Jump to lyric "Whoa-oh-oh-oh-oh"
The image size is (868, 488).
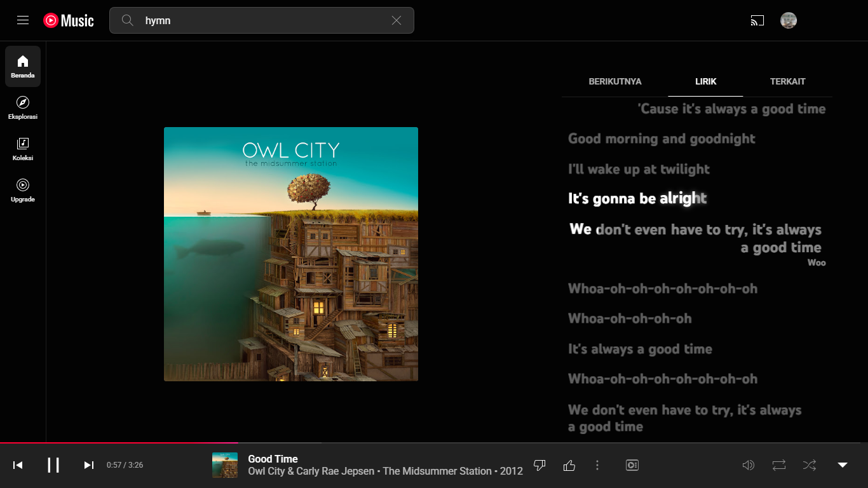tap(630, 318)
